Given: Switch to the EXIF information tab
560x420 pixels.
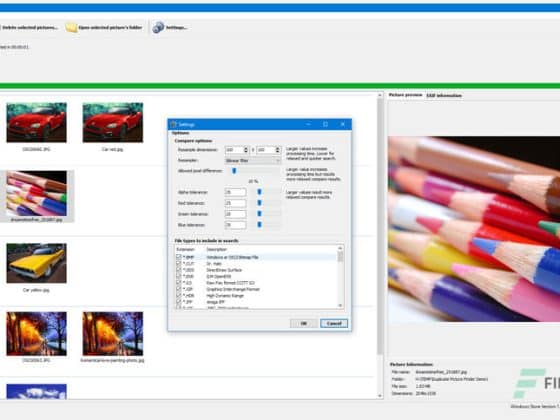Looking at the screenshot, I should point(444,95).
